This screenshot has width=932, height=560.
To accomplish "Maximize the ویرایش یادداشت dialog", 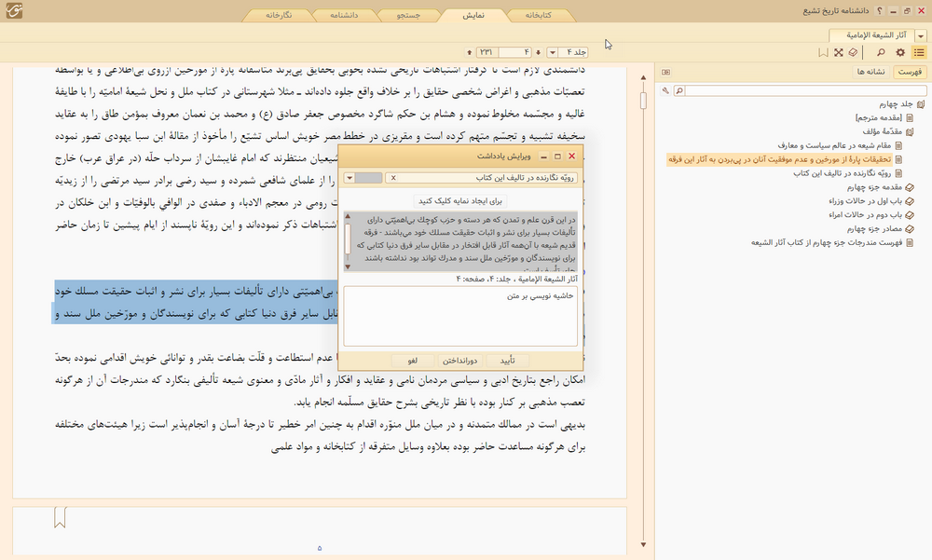I will pos(557,157).
